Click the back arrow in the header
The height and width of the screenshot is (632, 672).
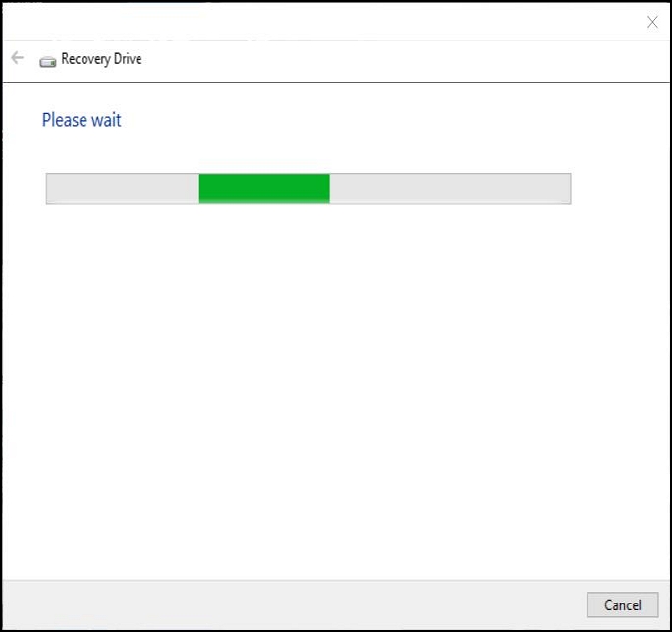[17, 57]
